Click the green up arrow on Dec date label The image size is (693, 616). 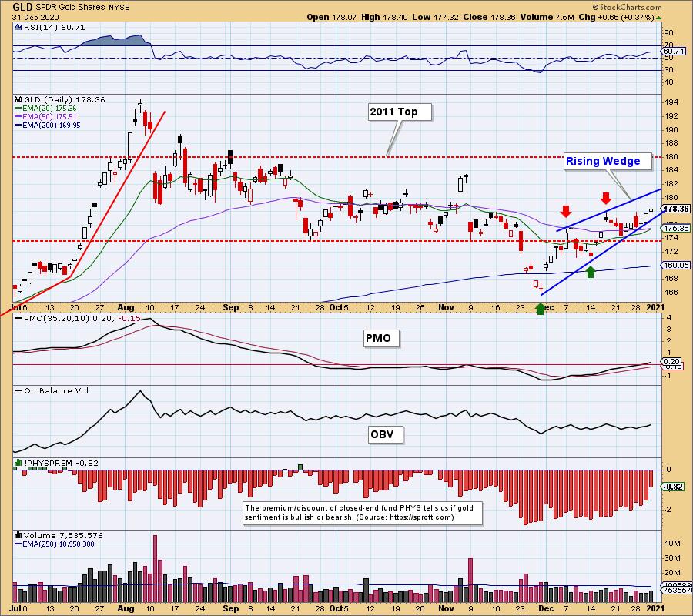tap(540, 309)
